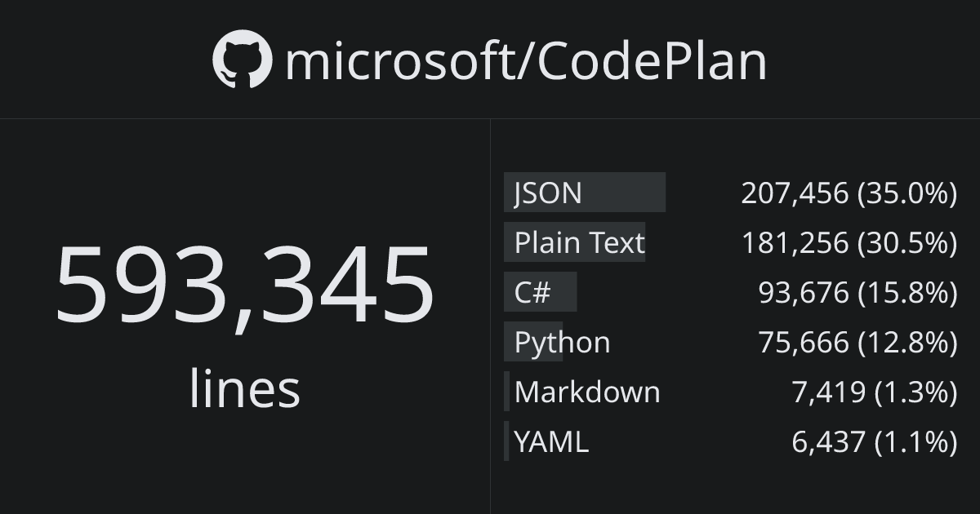Screen dimensions: 980x514
Task: Click the thin Markdown bar marker
Action: tap(506, 392)
